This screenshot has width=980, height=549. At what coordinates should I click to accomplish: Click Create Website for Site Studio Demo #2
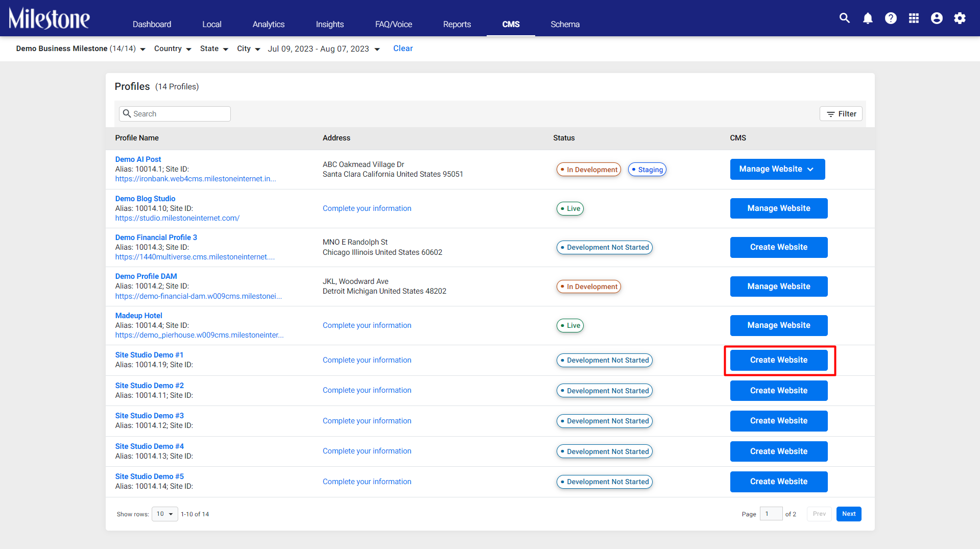coord(779,391)
